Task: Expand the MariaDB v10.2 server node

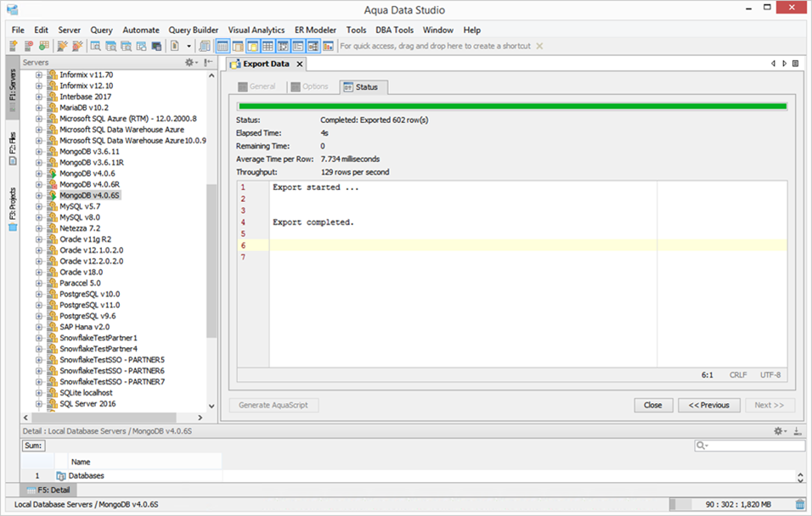Action: pyautogui.click(x=39, y=108)
